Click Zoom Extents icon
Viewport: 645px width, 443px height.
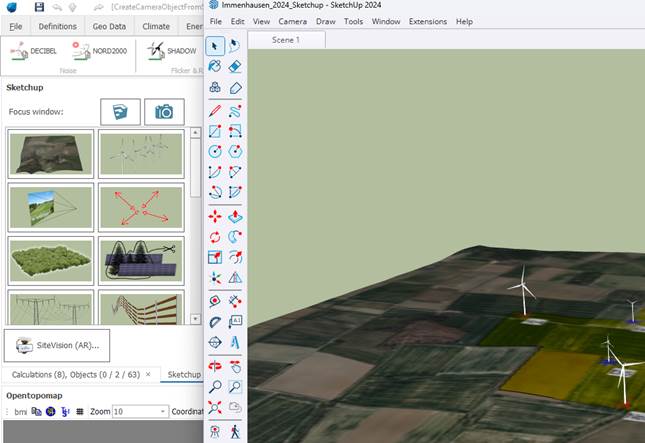click(x=215, y=407)
